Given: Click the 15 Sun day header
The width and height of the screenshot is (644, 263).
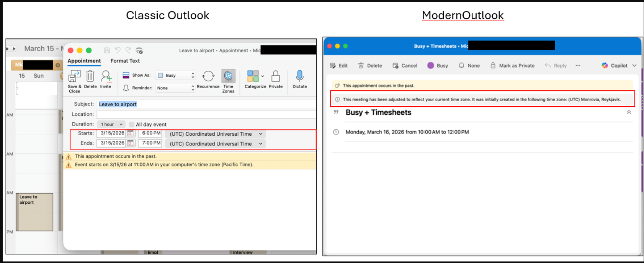Looking at the screenshot, I should [31, 76].
